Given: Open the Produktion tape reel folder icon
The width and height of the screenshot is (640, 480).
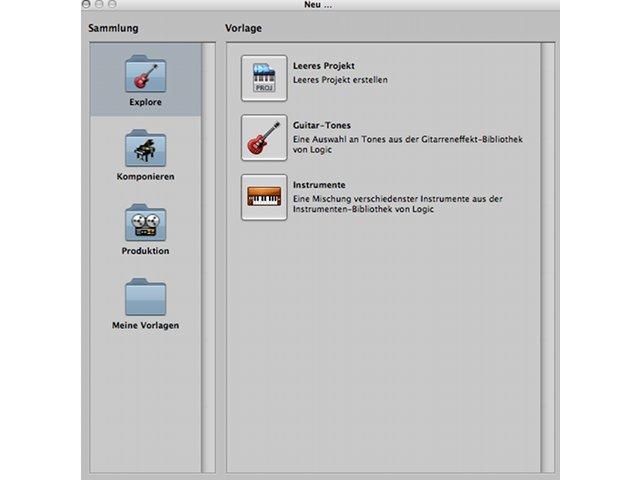Looking at the screenshot, I should [x=145, y=222].
